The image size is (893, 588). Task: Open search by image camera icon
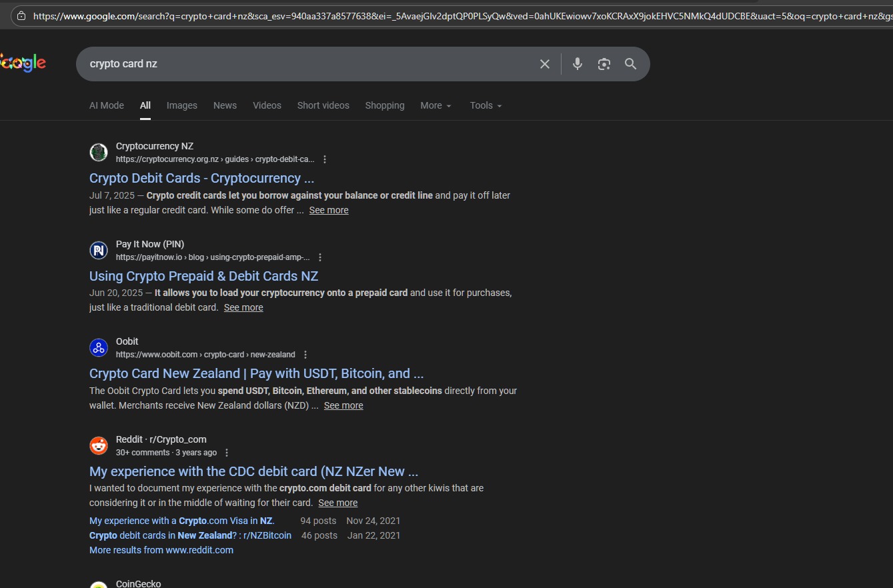604,64
